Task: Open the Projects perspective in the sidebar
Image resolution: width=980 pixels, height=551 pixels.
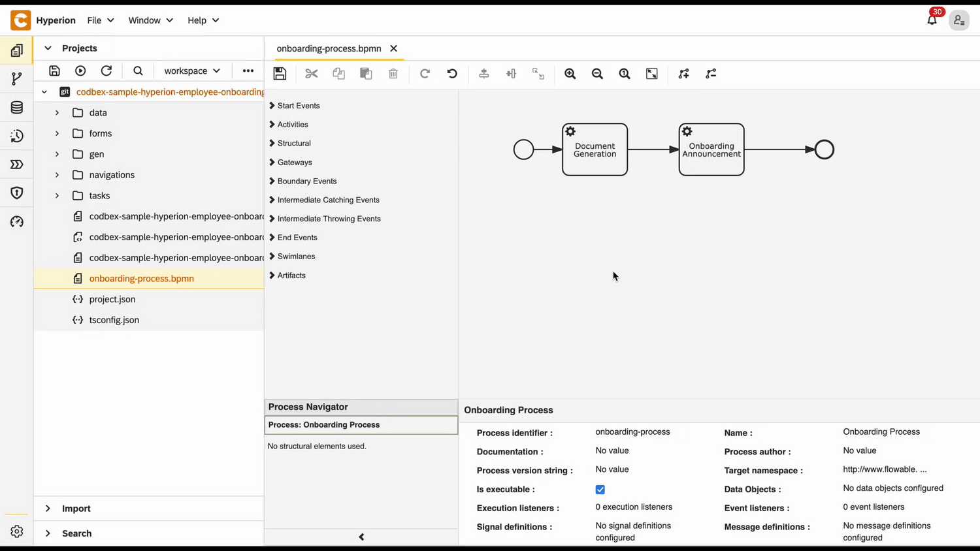Action: (17, 50)
